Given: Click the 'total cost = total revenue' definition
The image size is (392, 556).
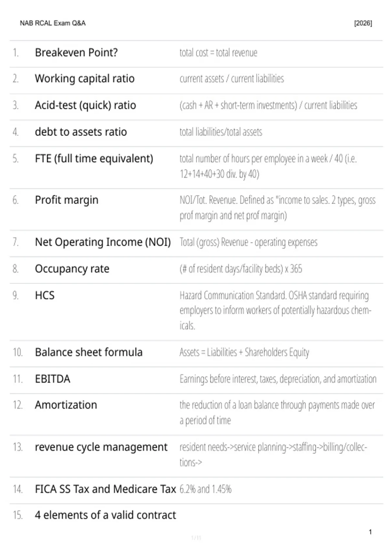Looking at the screenshot, I should click(x=219, y=53).
